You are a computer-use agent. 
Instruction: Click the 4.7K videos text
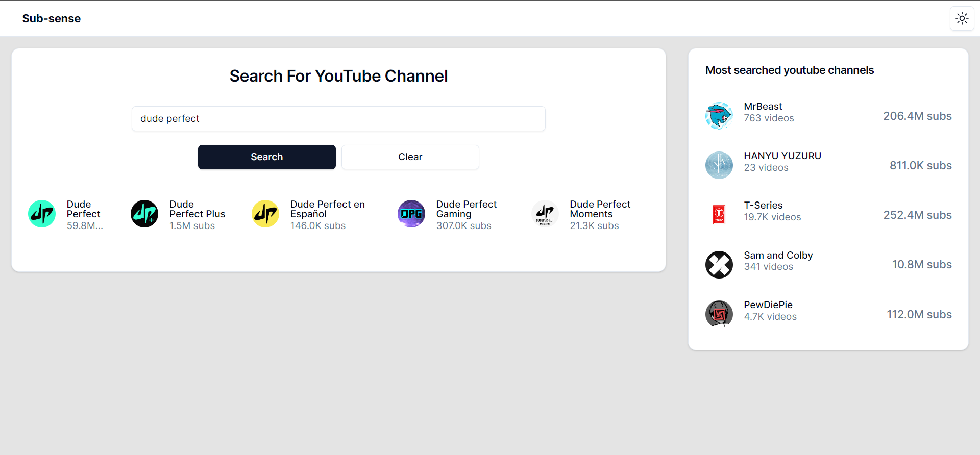pyautogui.click(x=770, y=316)
